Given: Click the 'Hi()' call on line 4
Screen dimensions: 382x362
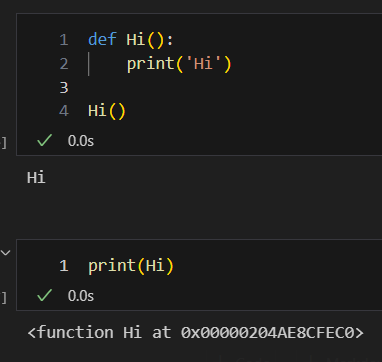Looking at the screenshot, I should pyautogui.click(x=107, y=111).
